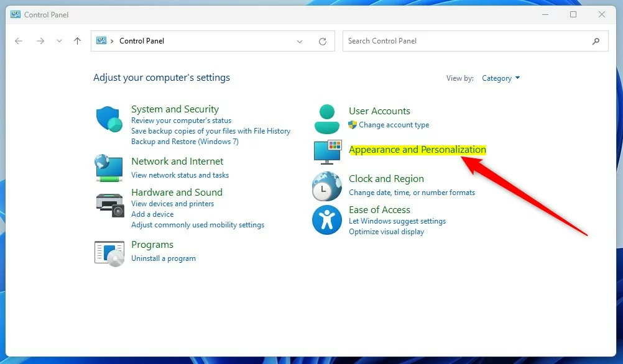Open View devices and printers
The width and height of the screenshot is (623, 364).
(172, 204)
